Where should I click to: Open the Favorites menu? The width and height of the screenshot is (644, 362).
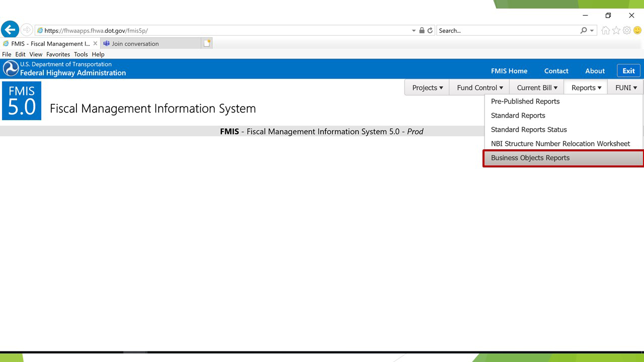pos(58,54)
